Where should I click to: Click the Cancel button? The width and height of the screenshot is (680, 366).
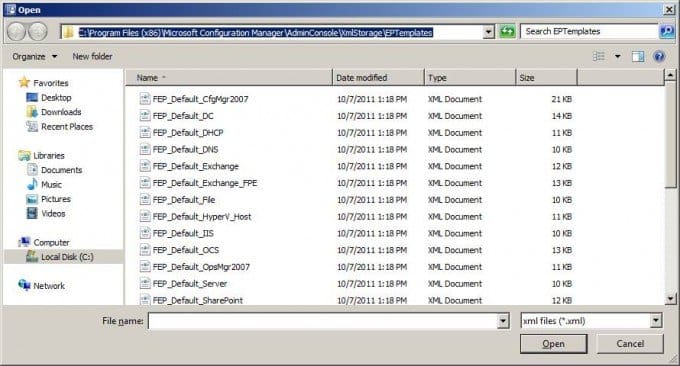tap(630, 343)
